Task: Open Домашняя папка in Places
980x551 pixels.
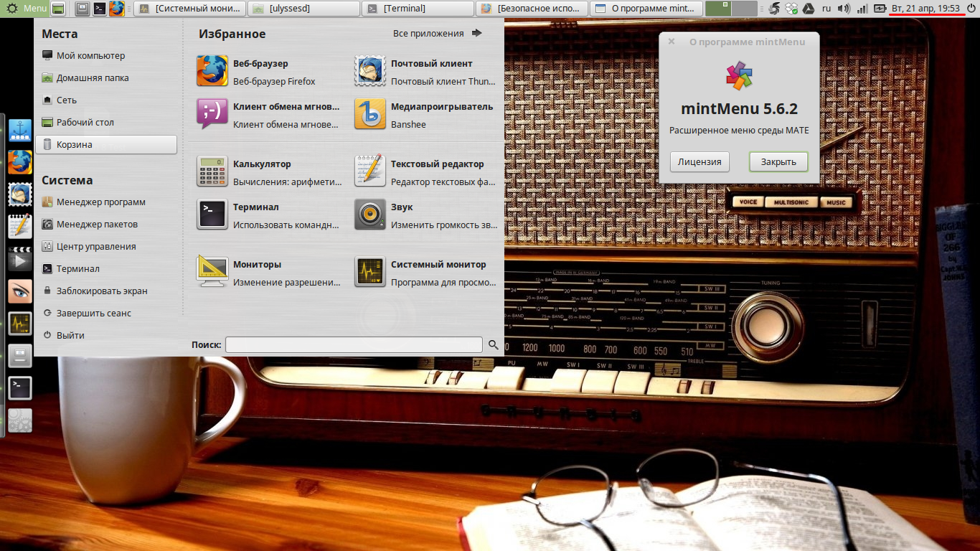Action: tap(106, 77)
